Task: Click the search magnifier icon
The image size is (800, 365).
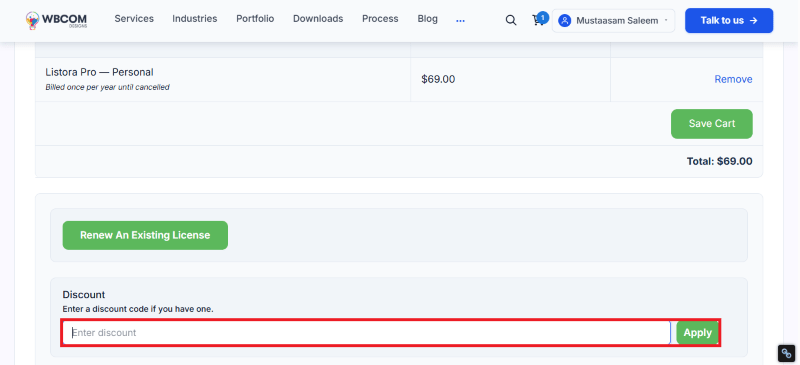Action: [x=511, y=20]
